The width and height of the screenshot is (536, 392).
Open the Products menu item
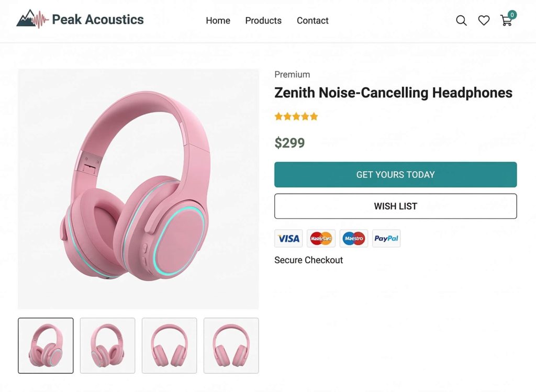263,21
